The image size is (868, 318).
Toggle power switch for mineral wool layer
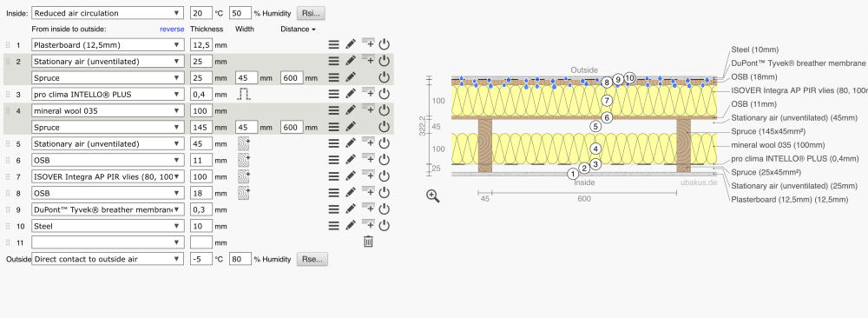385,111
